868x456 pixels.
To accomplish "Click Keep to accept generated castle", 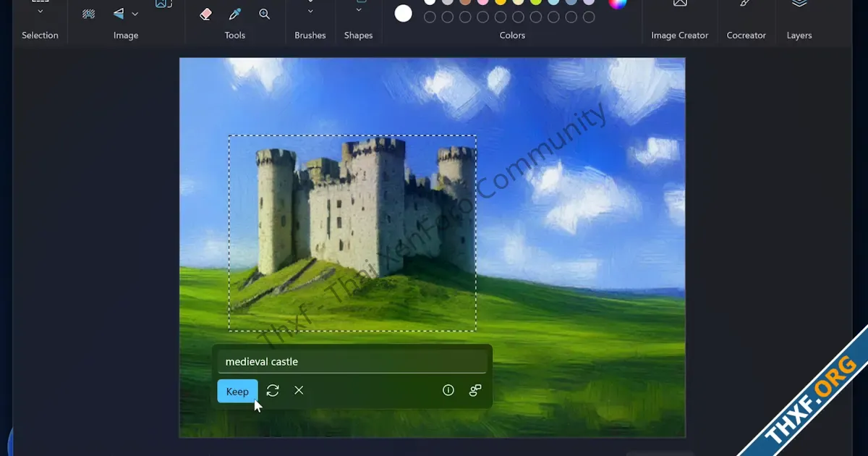I will point(237,392).
